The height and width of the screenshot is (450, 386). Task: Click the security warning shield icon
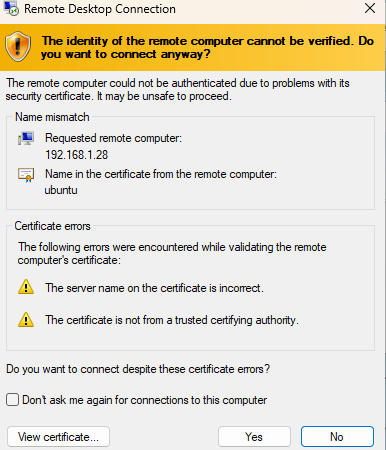click(18, 46)
